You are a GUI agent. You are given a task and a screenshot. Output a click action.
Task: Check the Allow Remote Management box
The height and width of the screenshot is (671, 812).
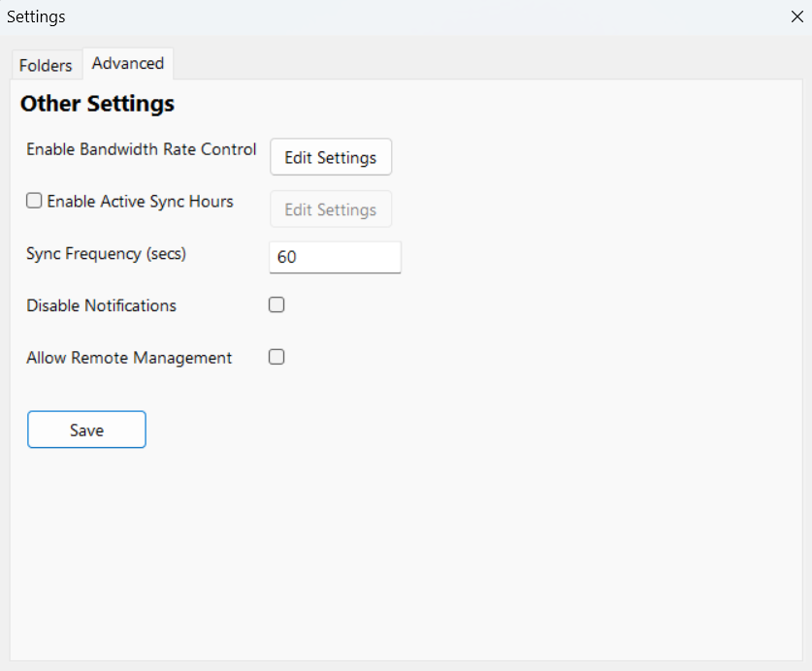(x=276, y=357)
